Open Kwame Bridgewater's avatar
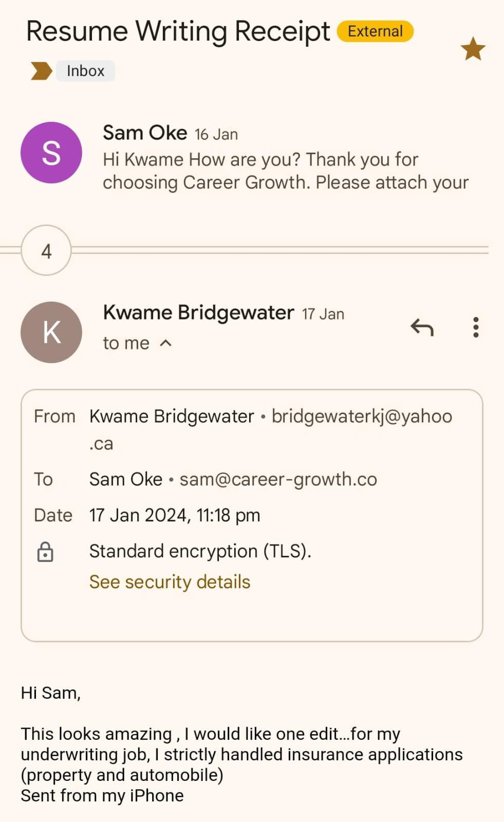This screenshot has width=504, height=822. point(51,332)
